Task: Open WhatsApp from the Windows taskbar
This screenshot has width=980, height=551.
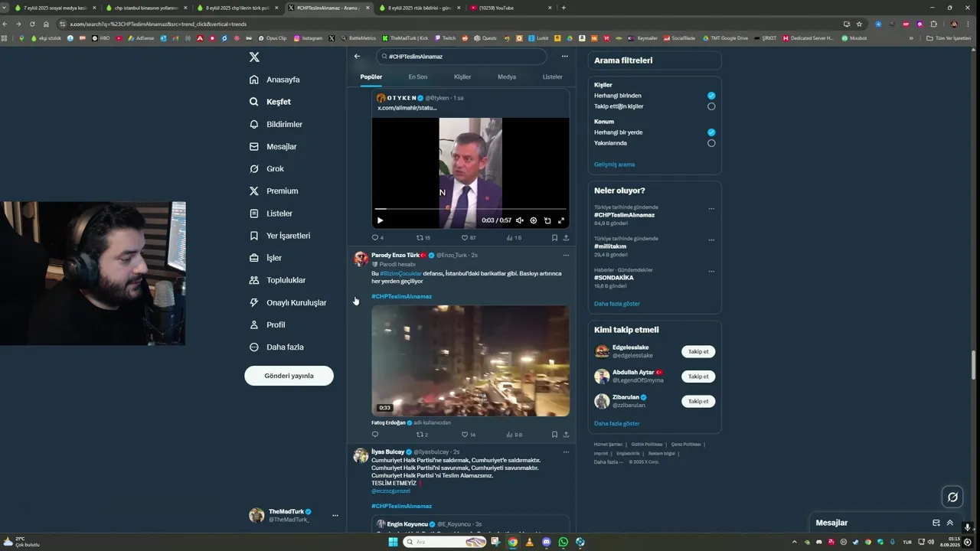Action: 563,542
